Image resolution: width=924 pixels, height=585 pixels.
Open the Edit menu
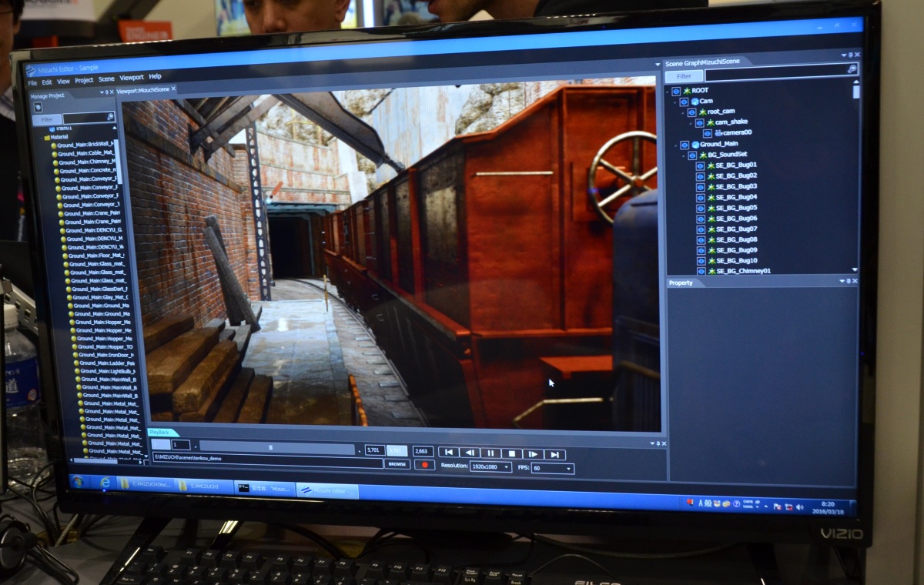click(x=47, y=82)
